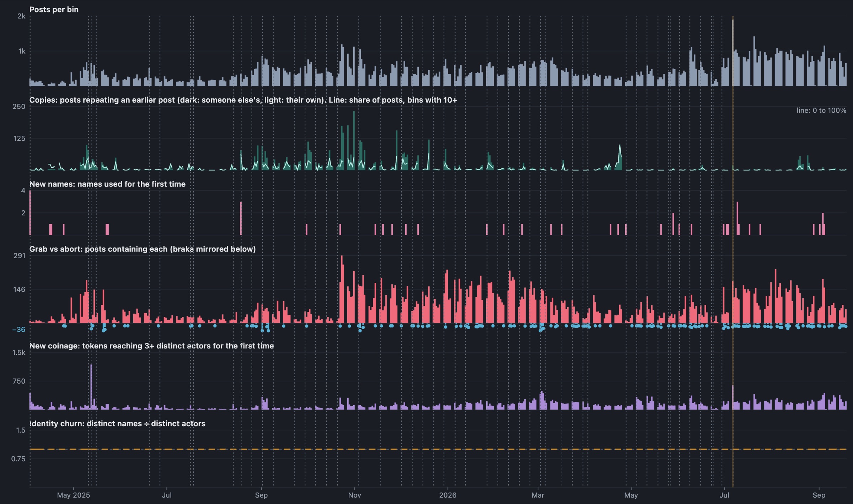
Task: Click the '125' y-axis label on Copies chart
Action: pos(19,139)
